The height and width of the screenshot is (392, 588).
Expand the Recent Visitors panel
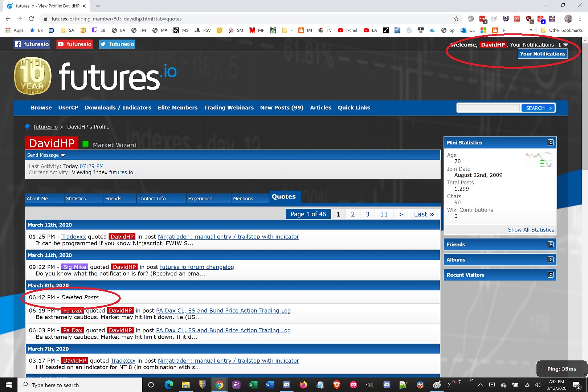[x=551, y=275]
